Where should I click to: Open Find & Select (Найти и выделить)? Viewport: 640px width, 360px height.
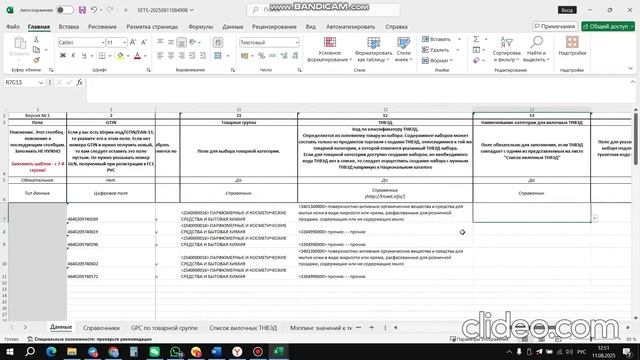click(x=536, y=49)
